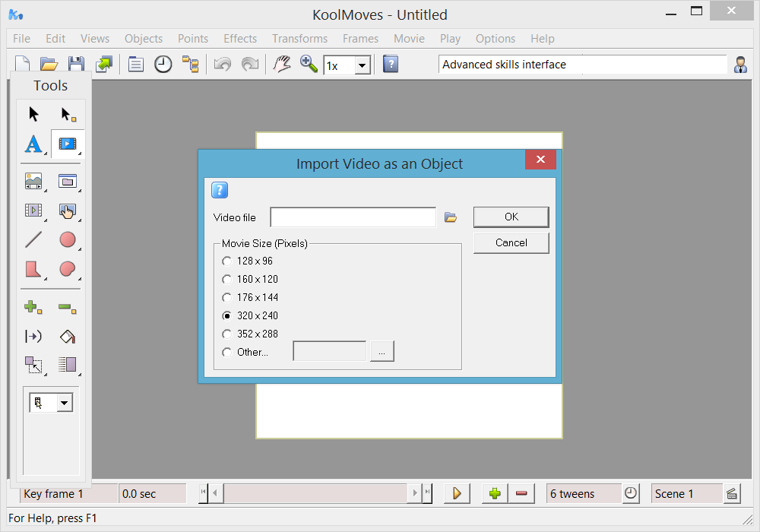Delete key frame with the red minus
760x532 pixels.
tap(521, 493)
